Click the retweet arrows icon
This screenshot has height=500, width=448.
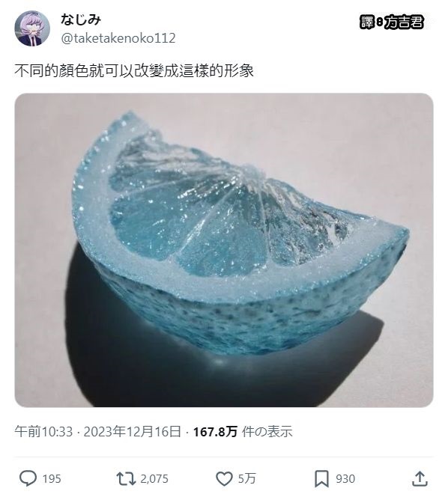pos(126,478)
